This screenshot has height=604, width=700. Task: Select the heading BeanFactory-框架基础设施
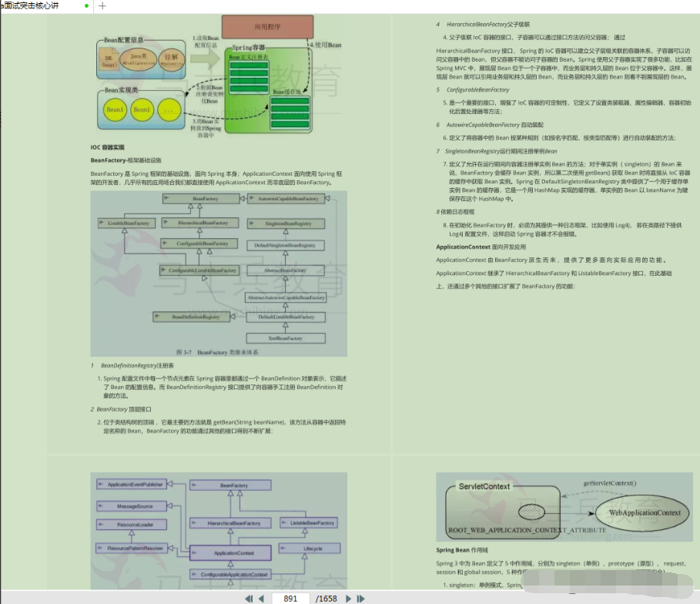pyautogui.click(x=126, y=160)
